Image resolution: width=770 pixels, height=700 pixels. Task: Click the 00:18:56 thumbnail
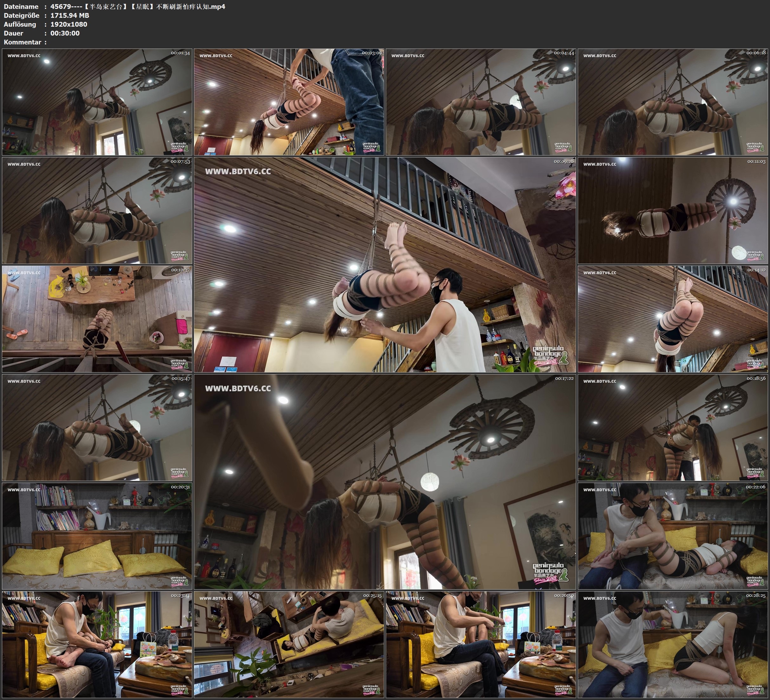click(x=673, y=427)
